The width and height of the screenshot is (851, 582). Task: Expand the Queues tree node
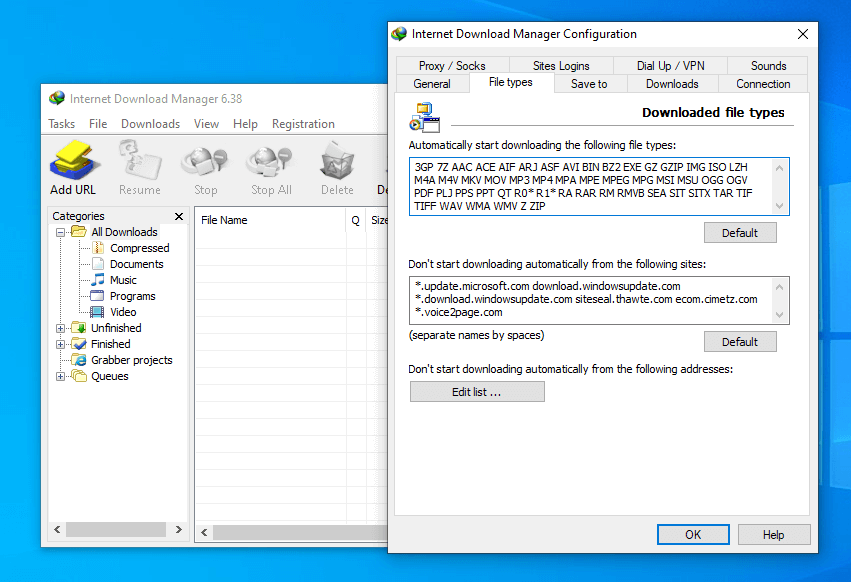pos(60,376)
